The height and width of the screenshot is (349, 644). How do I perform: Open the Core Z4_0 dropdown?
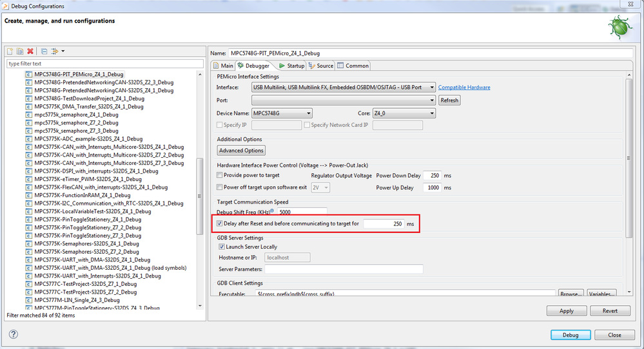(404, 113)
